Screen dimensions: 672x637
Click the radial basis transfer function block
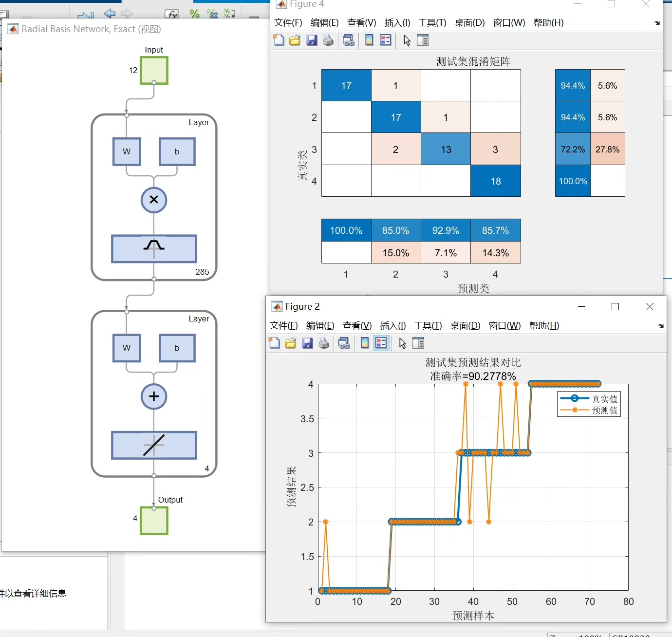point(154,249)
